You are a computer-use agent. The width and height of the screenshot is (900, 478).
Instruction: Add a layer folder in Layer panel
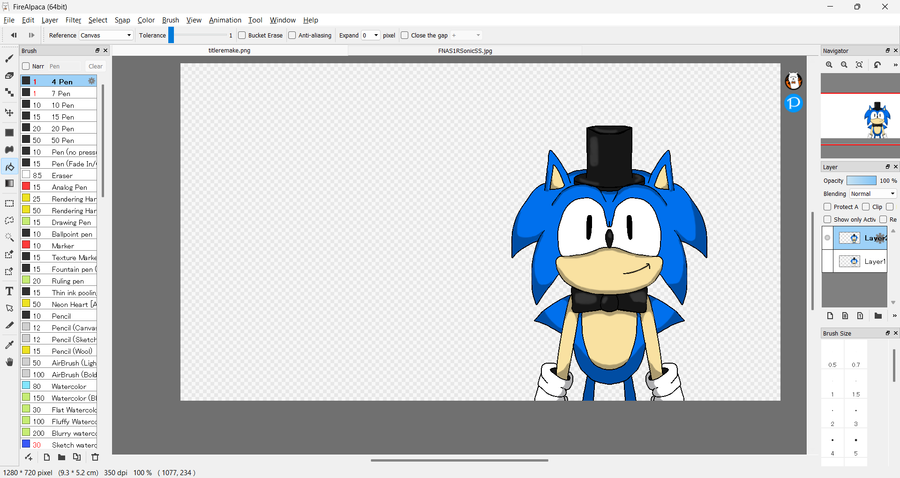click(878, 316)
